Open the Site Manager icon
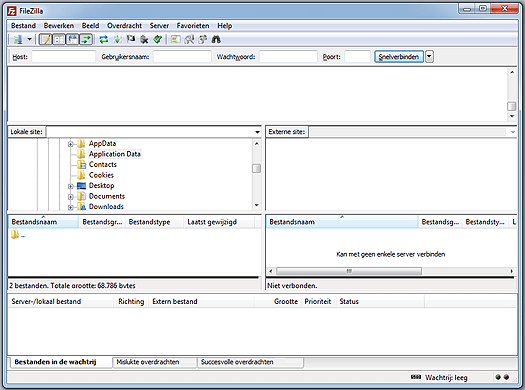The image size is (525, 390). click(x=18, y=40)
